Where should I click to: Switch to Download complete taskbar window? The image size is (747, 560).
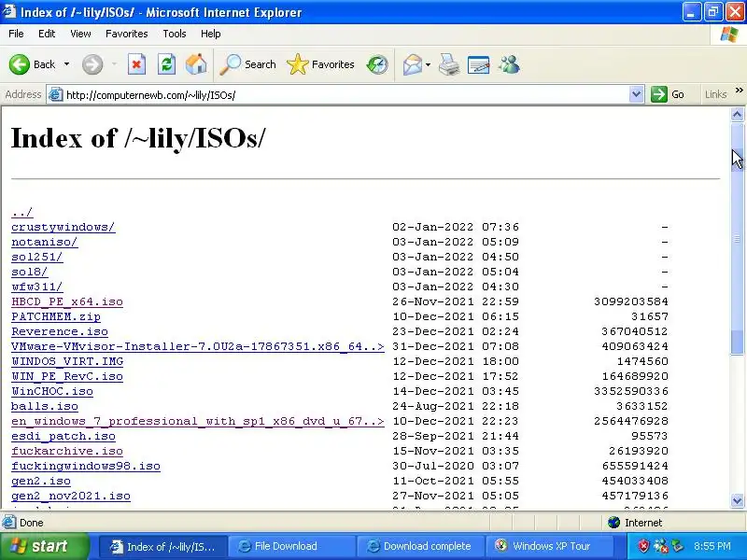coord(419,547)
